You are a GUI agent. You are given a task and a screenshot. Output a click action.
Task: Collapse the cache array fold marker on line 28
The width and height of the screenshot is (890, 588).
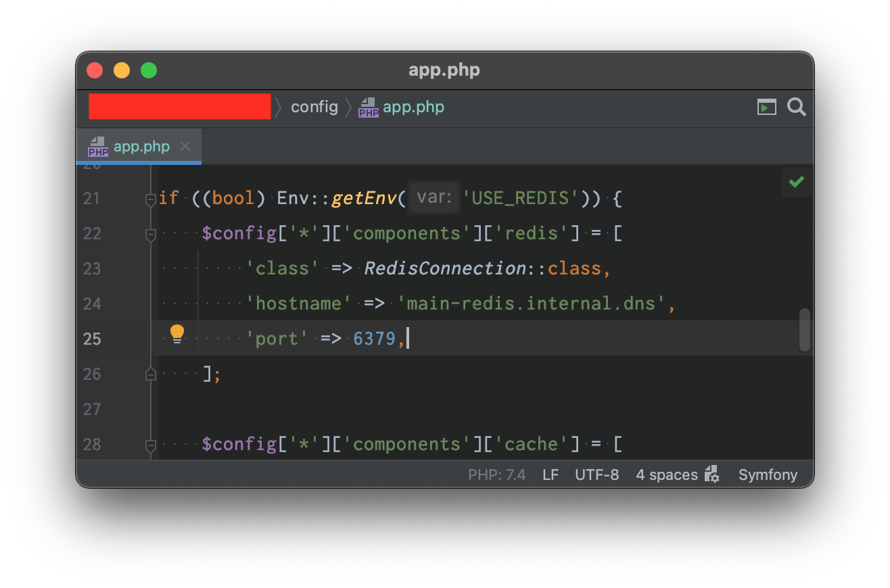tap(150, 445)
